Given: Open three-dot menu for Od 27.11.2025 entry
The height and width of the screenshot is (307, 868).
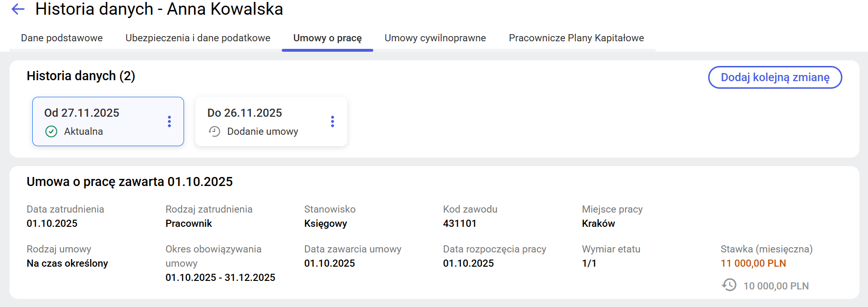Looking at the screenshot, I should pyautogui.click(x=169, y=121).
